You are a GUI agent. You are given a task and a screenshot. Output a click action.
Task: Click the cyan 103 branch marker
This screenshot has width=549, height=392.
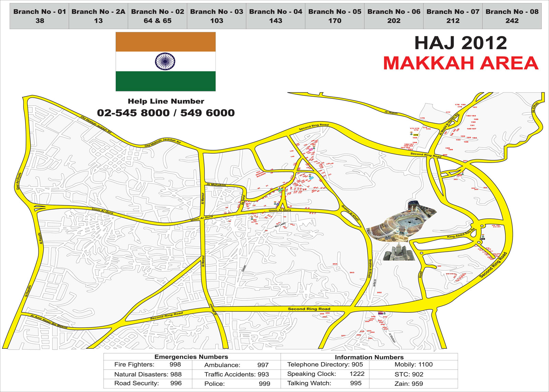[x=312, y=178]
